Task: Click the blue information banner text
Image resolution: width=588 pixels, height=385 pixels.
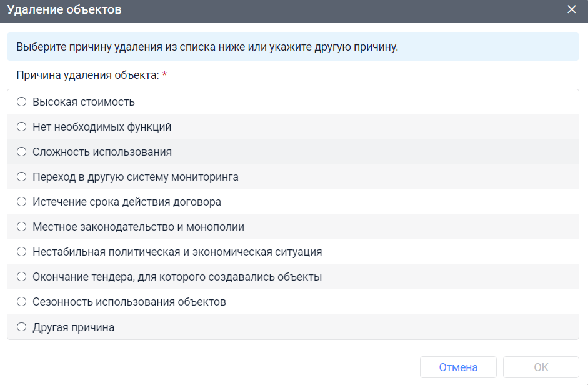Action: pos(206,46)
